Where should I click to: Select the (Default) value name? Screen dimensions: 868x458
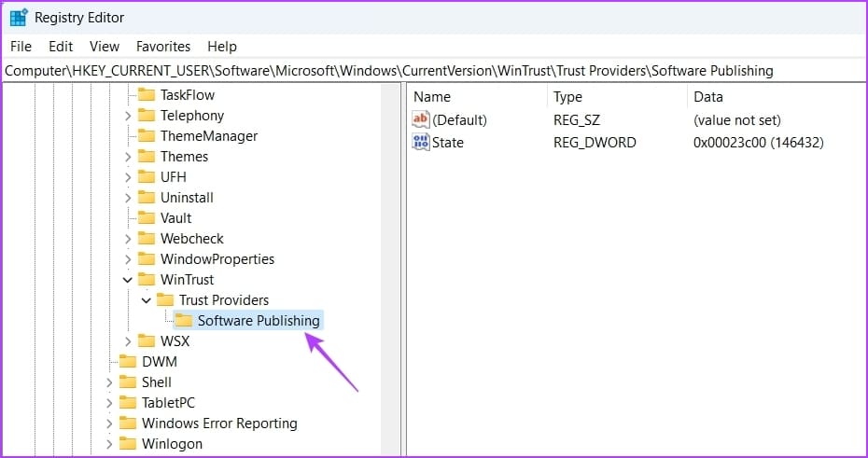click(459, 119)
